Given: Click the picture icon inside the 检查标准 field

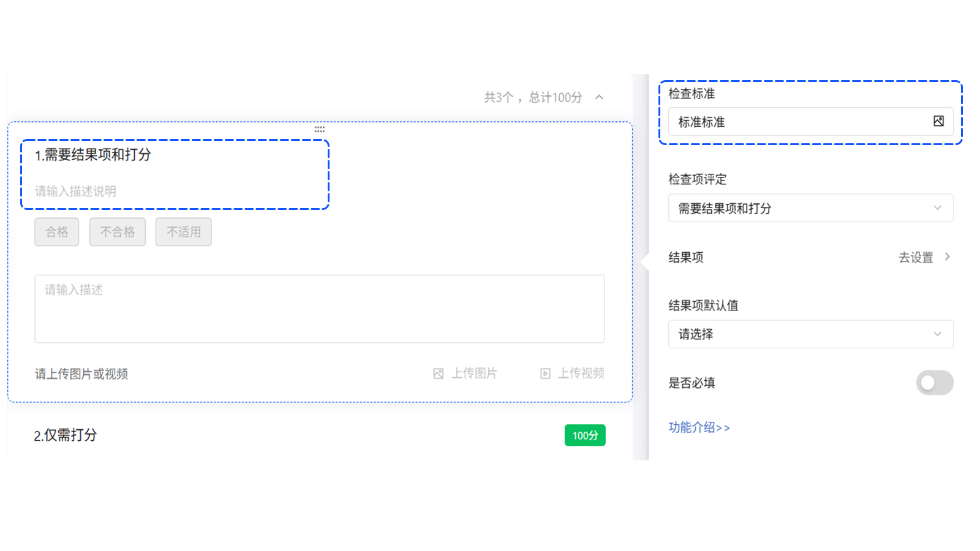Looking at the screenshot, I should 938,122.
